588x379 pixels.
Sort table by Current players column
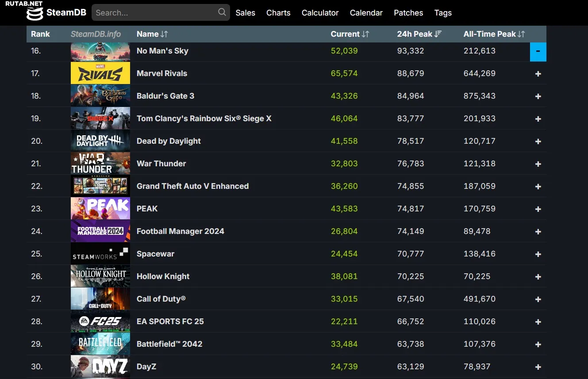coord(350,34)
